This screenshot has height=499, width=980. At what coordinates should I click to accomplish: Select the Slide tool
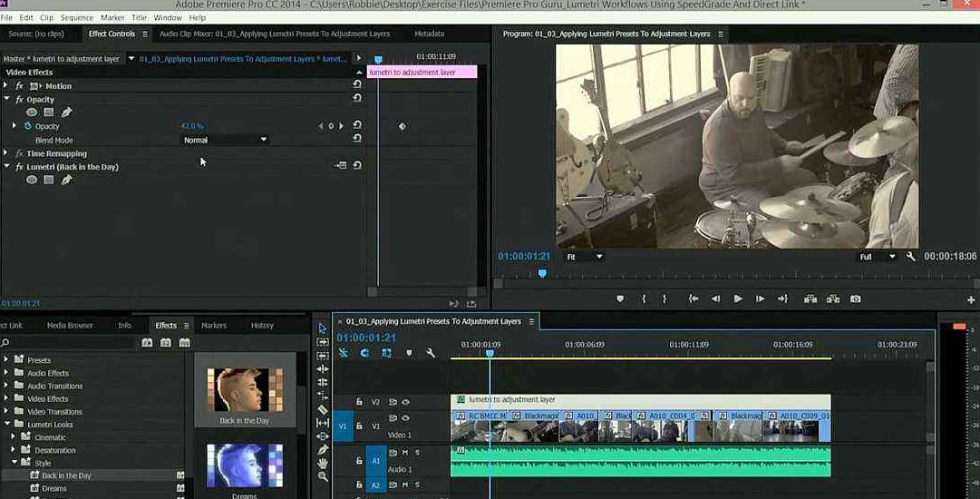tap(323, 436)
